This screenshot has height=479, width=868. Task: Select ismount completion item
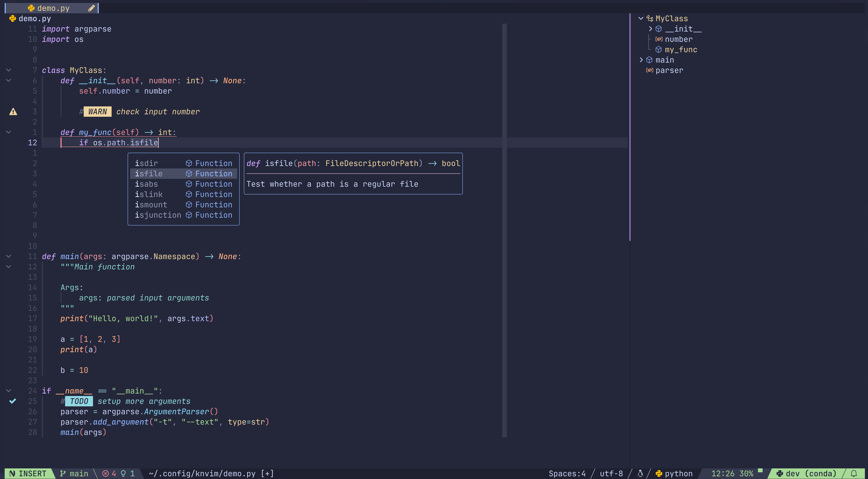pyautogui.click(x=184, y=205)
